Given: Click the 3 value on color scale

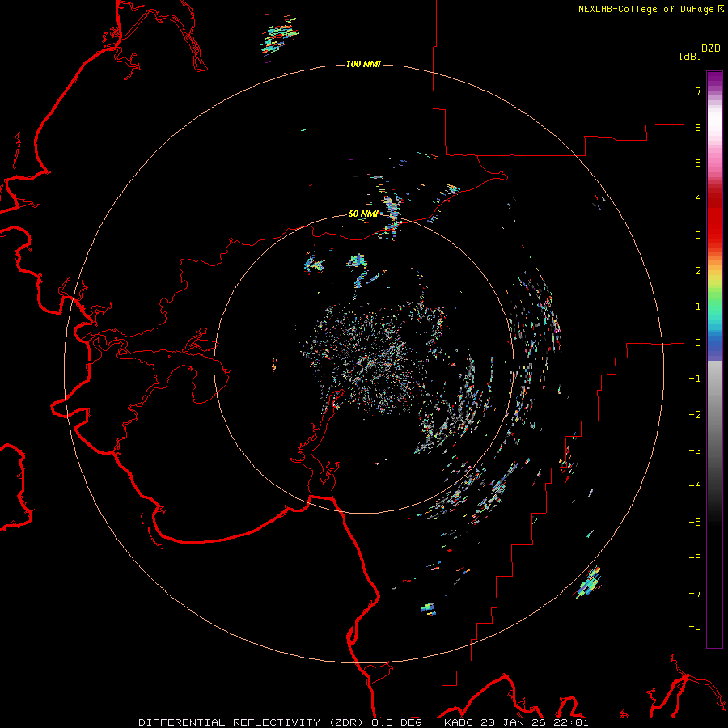Looking at the screenshot, I should 698,235.
